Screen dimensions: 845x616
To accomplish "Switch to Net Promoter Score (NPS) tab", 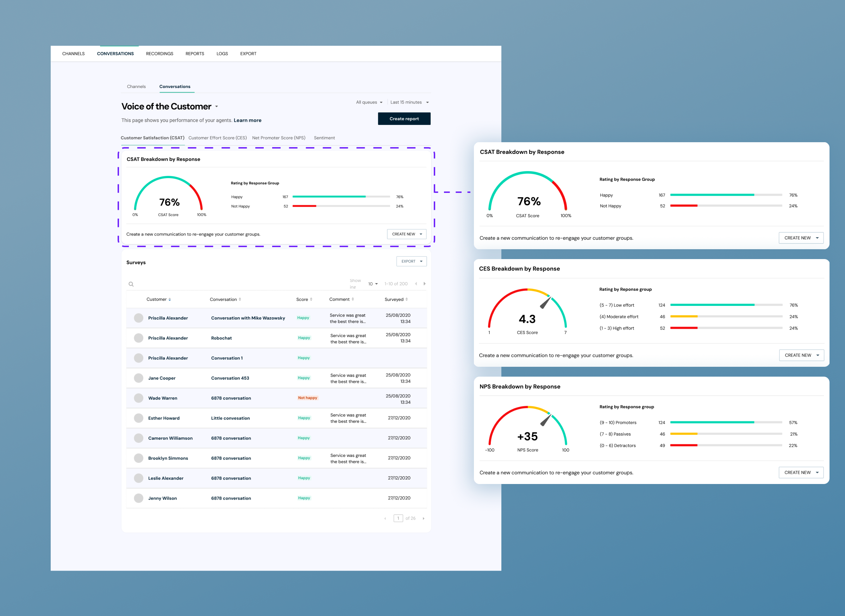I will click(x=278, y=138).
